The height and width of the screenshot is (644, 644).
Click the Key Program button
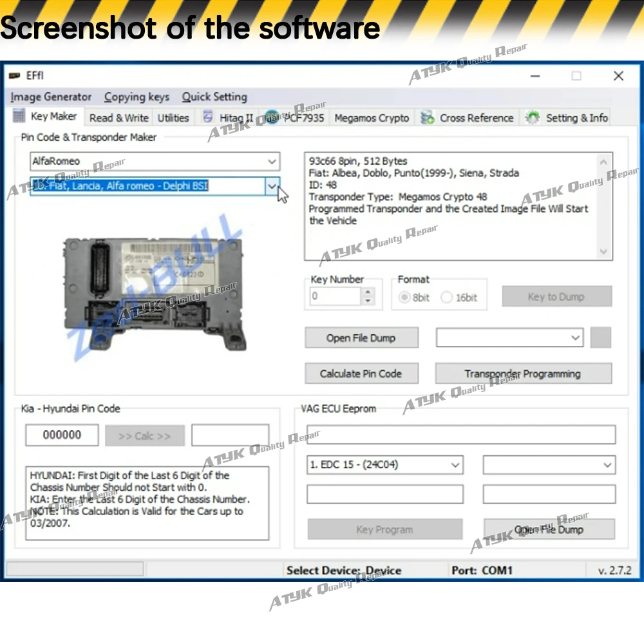point(385,529)
